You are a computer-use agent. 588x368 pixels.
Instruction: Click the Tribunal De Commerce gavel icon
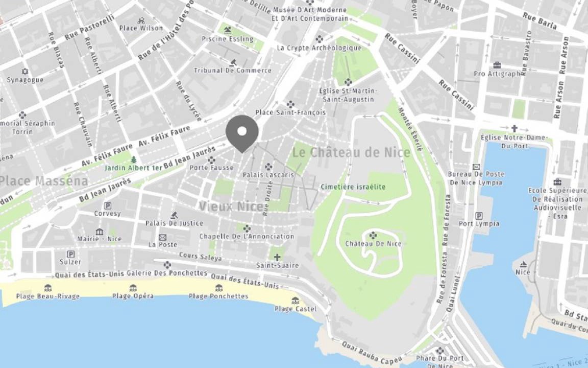(233, 62)
